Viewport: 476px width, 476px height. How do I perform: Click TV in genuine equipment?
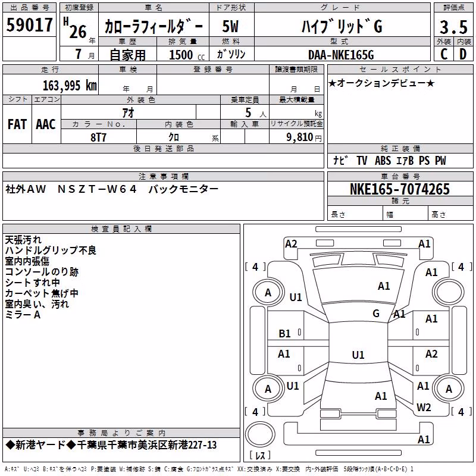362,160
